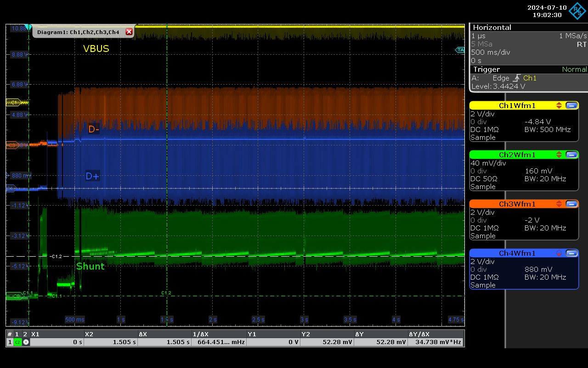
Task: Click the C1 channel marker on the left axis
Action: (14, 103)
